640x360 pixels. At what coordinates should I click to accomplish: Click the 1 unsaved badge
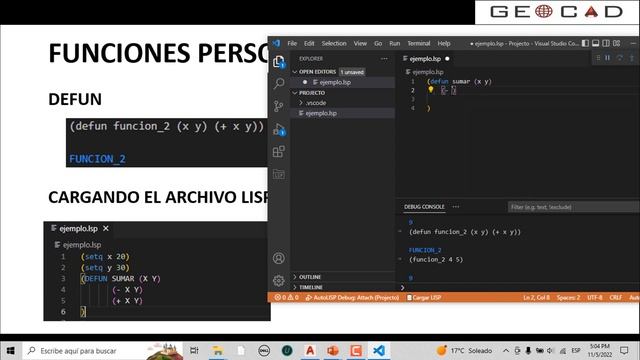tap(352, 72)
